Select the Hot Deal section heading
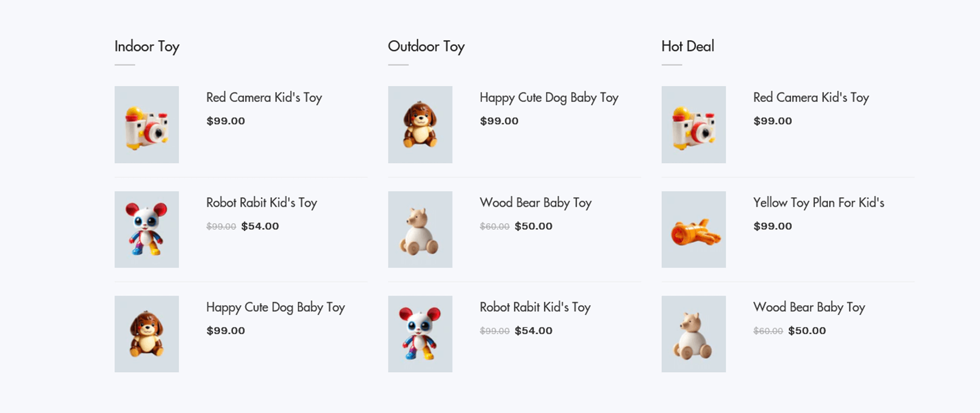 (687, 46)
